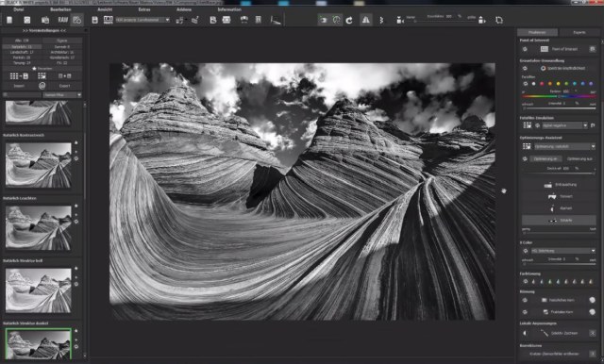Click the new project page icon
Image resolution: width=604 pixels, height=364 pixels.
point(9,20)
